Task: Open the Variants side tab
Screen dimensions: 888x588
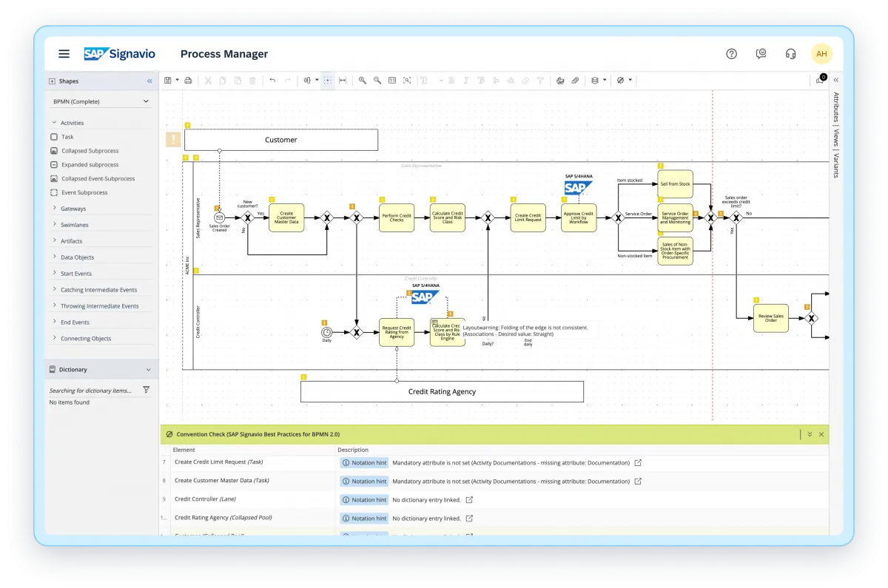Action: click(836, 165)
